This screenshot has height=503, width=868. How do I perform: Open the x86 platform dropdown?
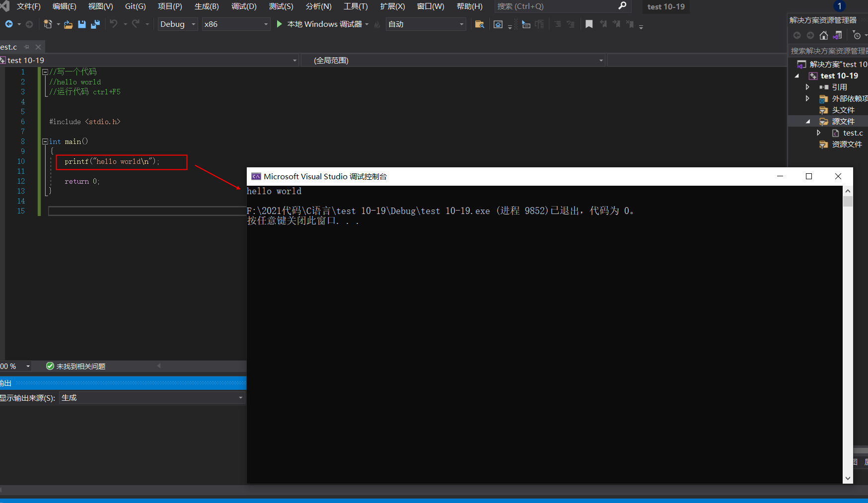236,24
